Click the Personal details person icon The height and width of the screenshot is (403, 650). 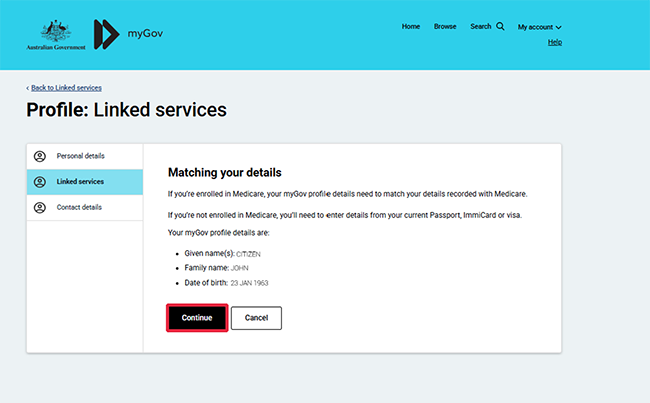click(40, 157)
